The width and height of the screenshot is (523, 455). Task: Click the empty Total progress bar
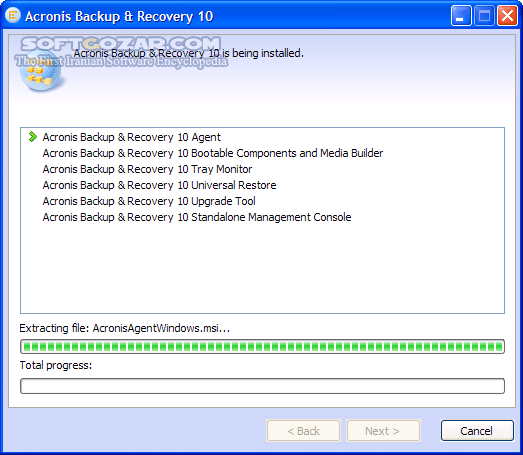click(x=262, y=386)
